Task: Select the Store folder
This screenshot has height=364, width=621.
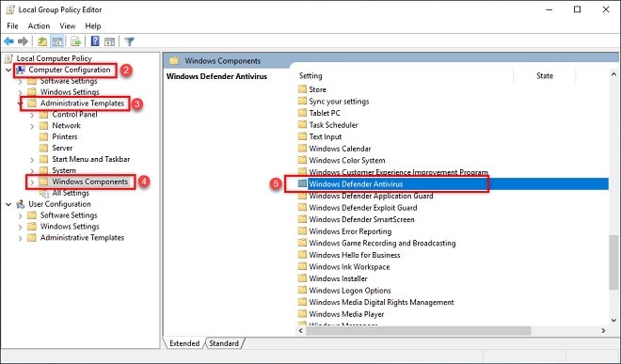Action: (318, 89)
